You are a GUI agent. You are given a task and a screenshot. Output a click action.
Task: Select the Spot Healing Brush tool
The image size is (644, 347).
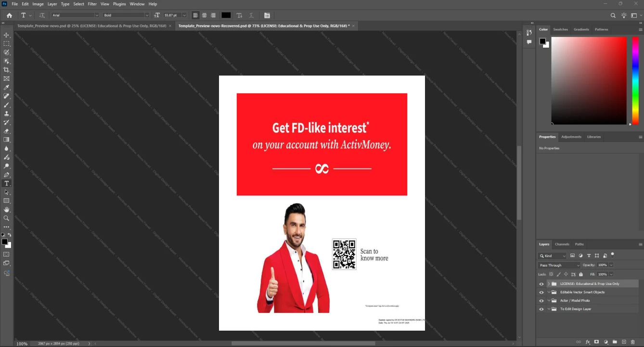pyautogui.click(x=6, y=96)
